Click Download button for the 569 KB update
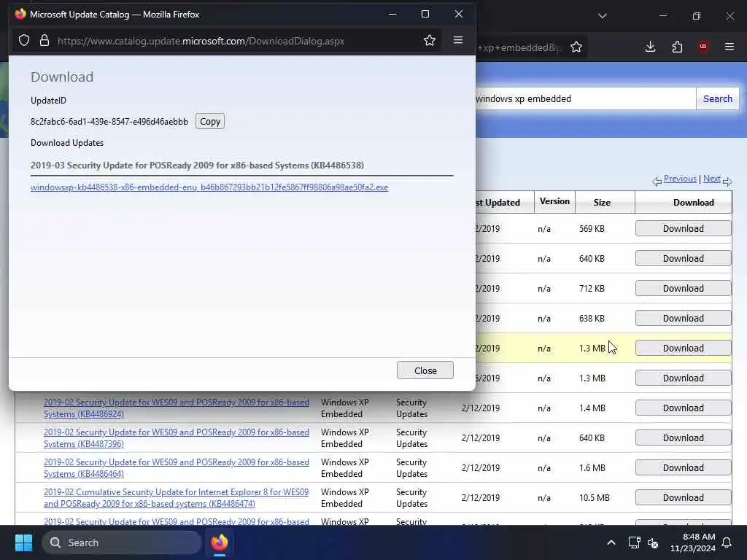The width and height of the screenshot is (747, 560). click(683, 228)
